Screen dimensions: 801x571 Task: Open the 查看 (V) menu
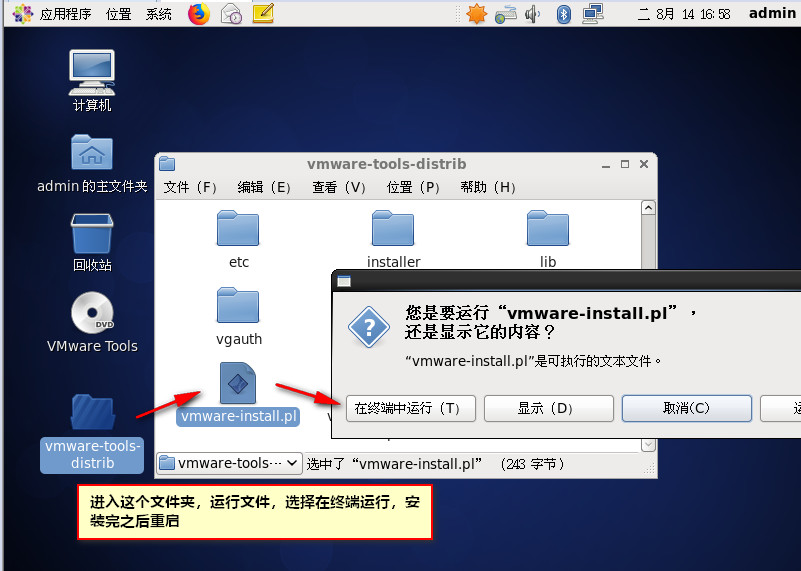pos(339,187)
